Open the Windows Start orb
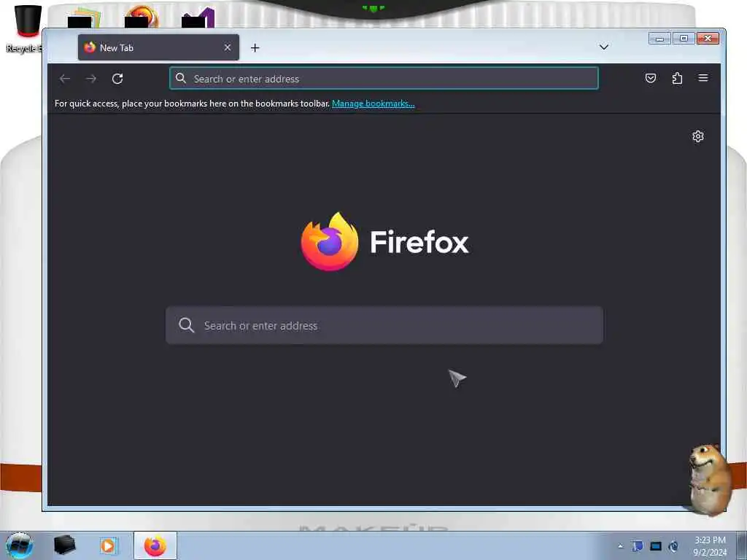 20,545
